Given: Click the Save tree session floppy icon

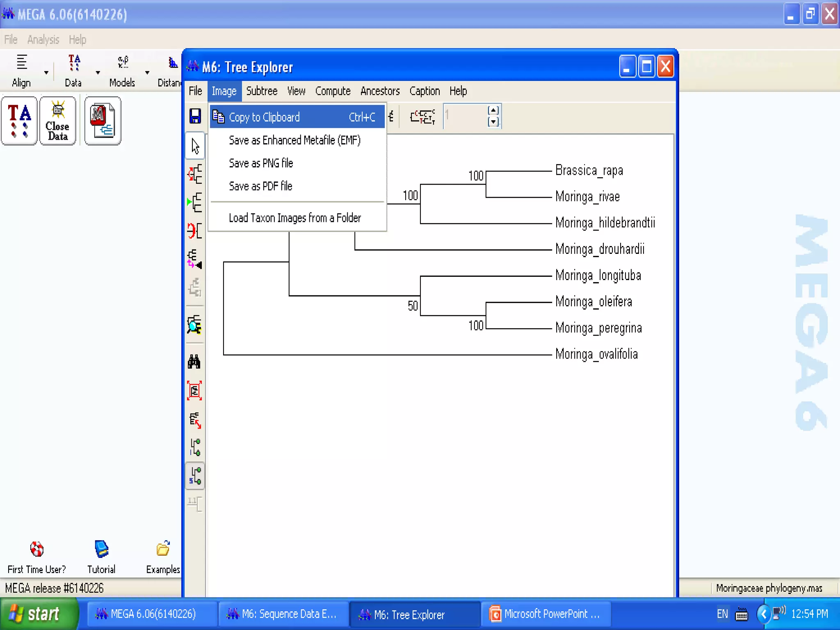Looking at the screenshot, I should [195, 116].
